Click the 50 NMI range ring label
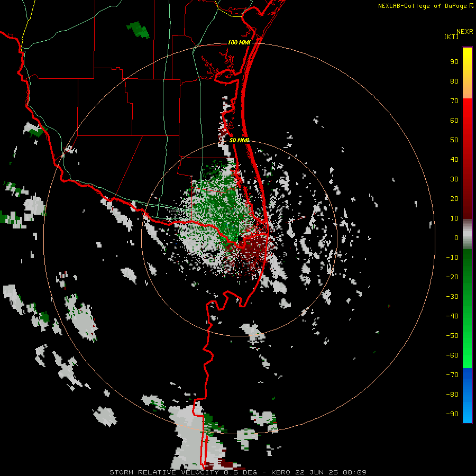This screenshot has width=476, height=476. (239, 140)
